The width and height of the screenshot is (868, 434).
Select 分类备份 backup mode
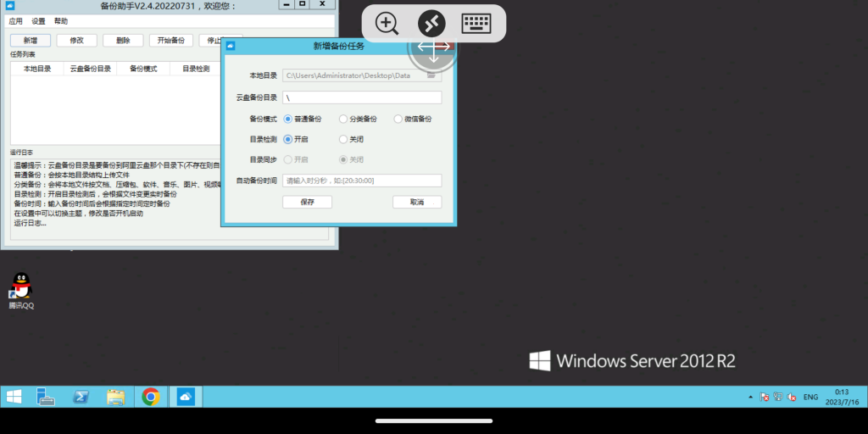pos(343,119)
